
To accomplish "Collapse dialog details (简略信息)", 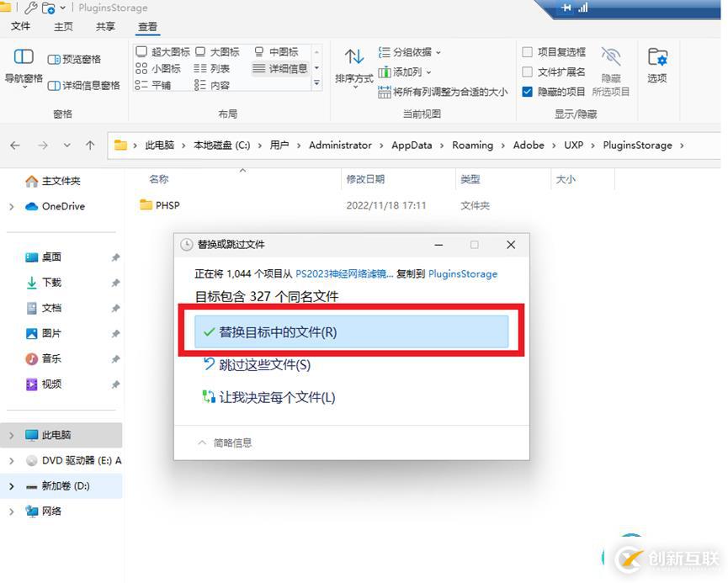I will click(x=225, y=443).
